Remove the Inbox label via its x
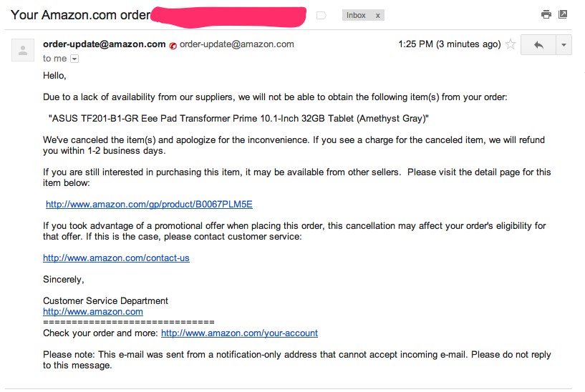The height and width of the screenshot is (392, 585). [x=377, y=15]
